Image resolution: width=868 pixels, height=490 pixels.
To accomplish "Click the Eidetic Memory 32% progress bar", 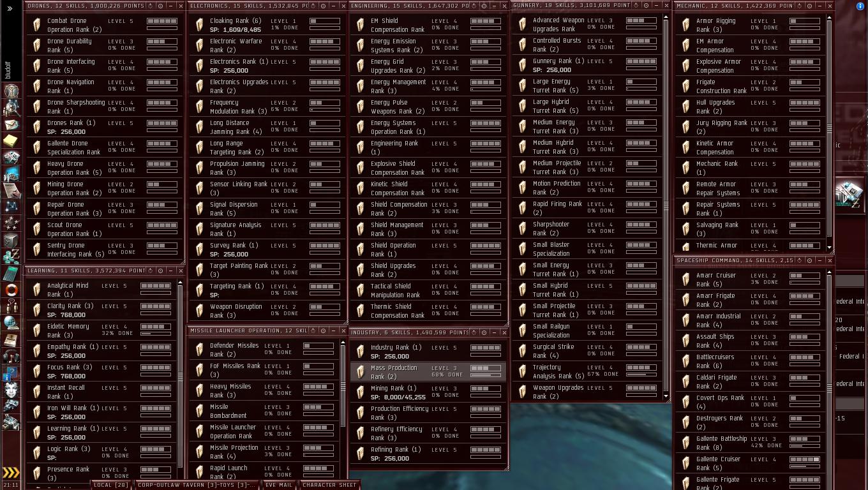I will pyautogui.click(x=155, y=334).
